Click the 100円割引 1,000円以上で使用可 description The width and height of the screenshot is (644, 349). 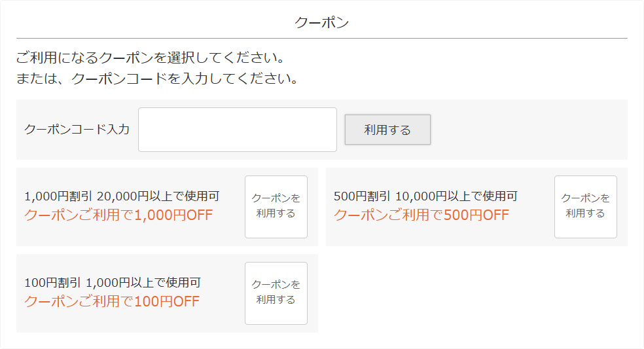click(113, 283)
